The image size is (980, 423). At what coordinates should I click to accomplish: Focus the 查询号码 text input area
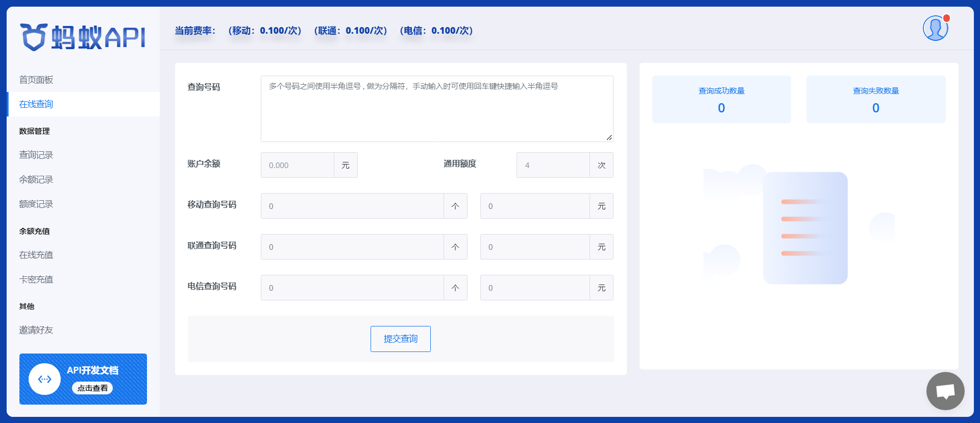point(436,109)
